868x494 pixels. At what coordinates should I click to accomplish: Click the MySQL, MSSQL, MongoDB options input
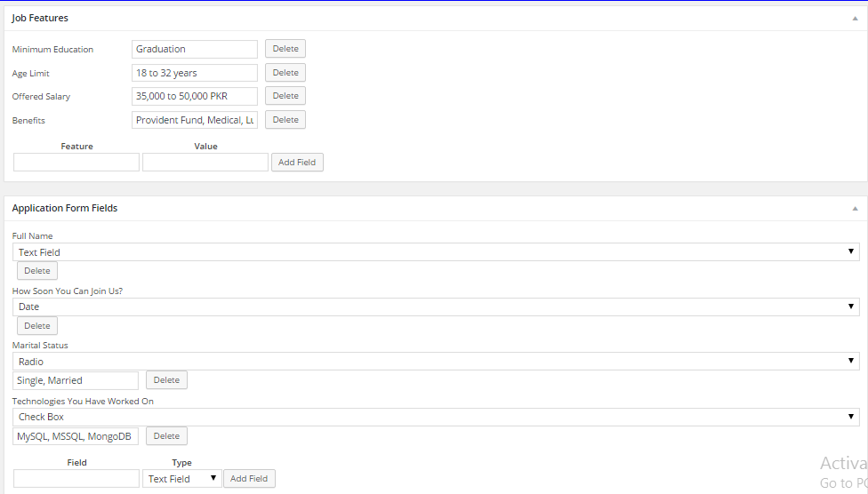[x=76, y=436]
